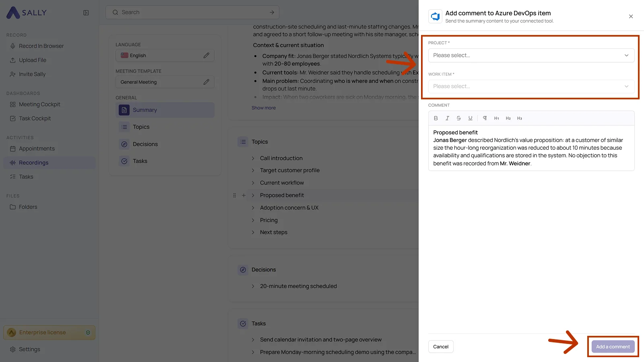This screenshot has height=362, width=644.
Task: Click the Azure DevOps logo icon
Action: [435, 16]
